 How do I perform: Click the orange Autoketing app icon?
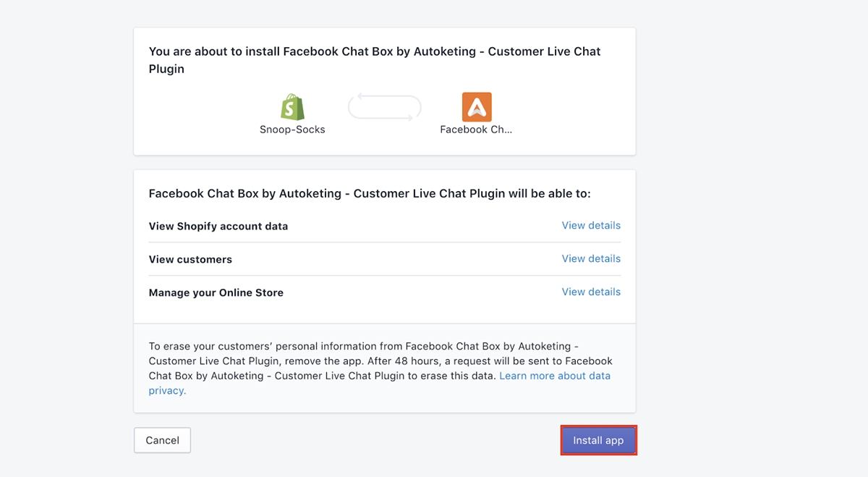pyautogui.click(x=476, y=107)
